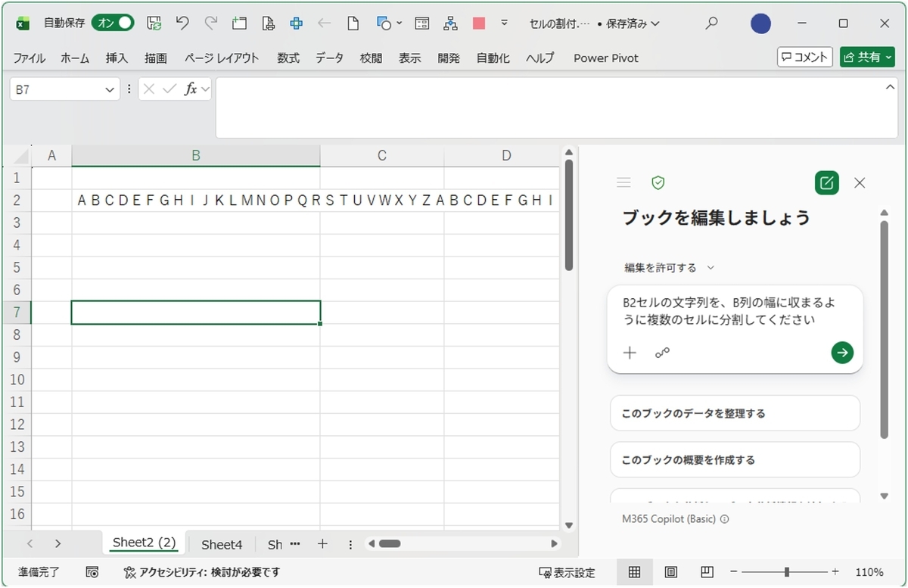The image size is (908, 588).
Task: Click the suggestion このブックのデータを整理する
Action: point(735,413)
